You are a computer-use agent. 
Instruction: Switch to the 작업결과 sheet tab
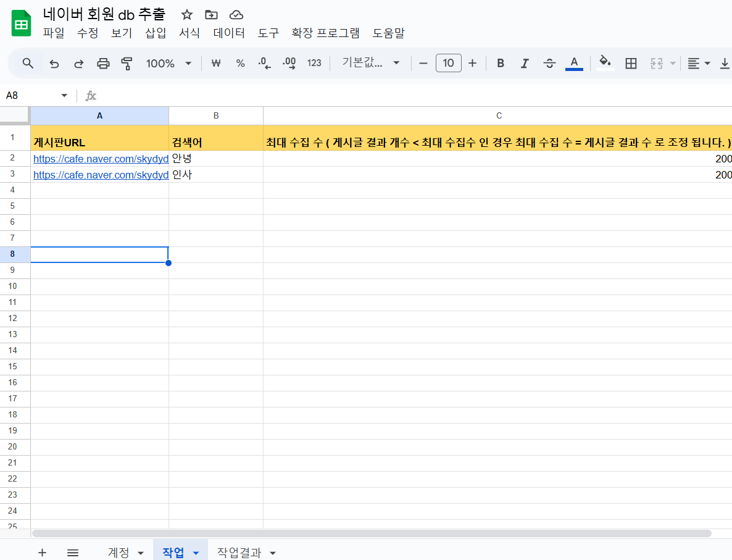239,553
